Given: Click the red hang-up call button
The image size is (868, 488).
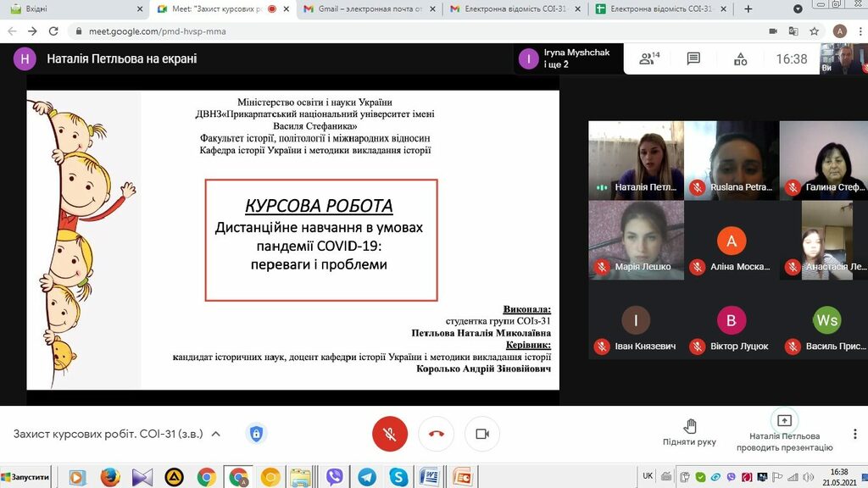Looking at the screenshot, I should [x=436, y=434].
